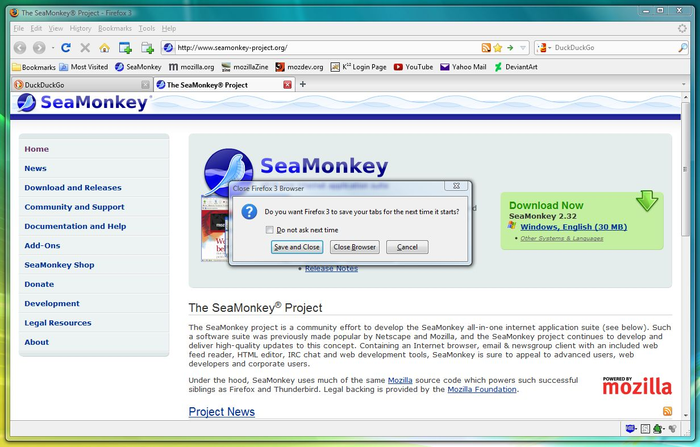Open the search engine selector dropdown
Screen dimensions: 700x447
(544, 47)
